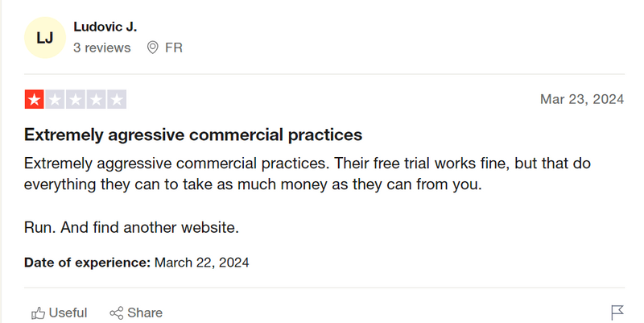644x323 pixels.
Task: Flag this review using the flag icon
Action: pos(617,313)
